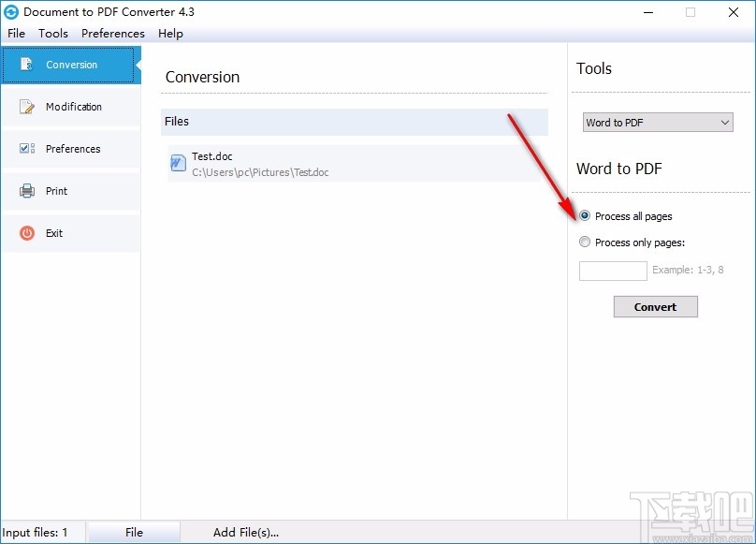Open the Tools menu

[x=52, y=33]
